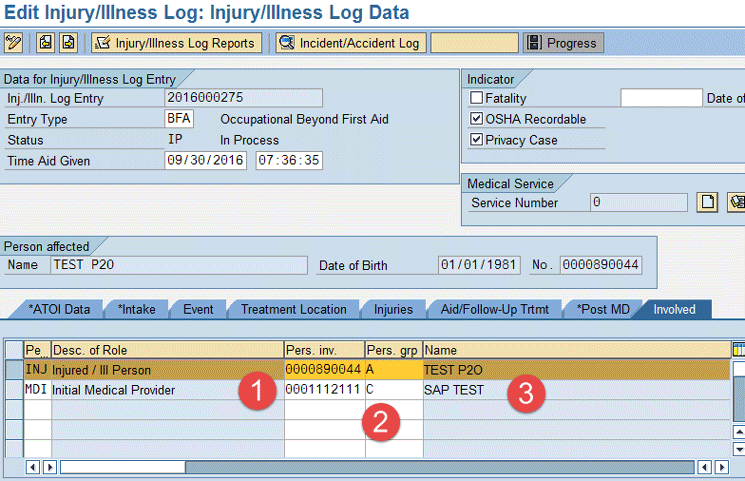
Task: Open the Treatment Location tab
Action: coord(293,309)
